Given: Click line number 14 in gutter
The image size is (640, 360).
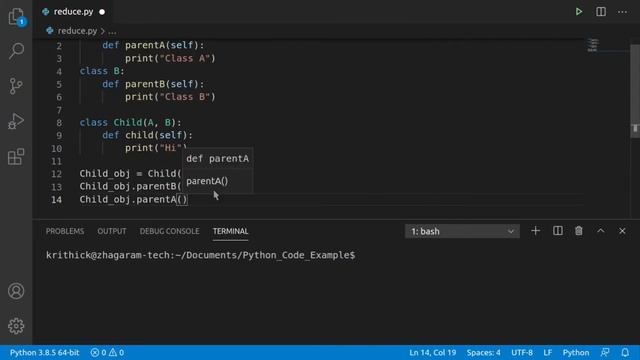Looking at the screenshot, I should [57, 200].
